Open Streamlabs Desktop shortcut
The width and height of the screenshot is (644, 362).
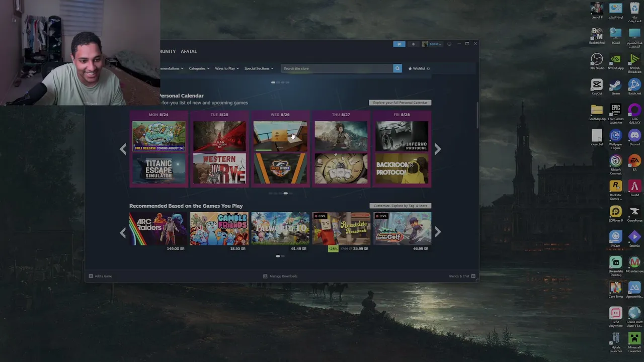tap(615, 266)
